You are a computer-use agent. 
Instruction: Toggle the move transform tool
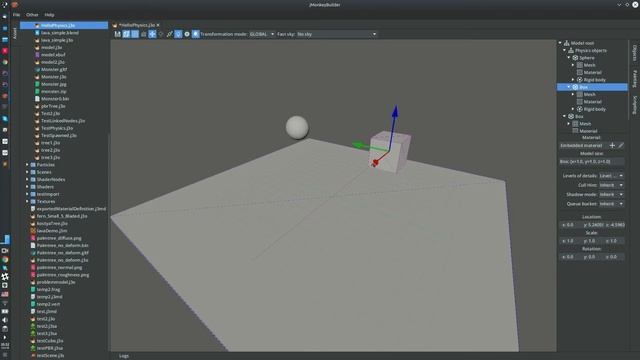coord(152,34)
